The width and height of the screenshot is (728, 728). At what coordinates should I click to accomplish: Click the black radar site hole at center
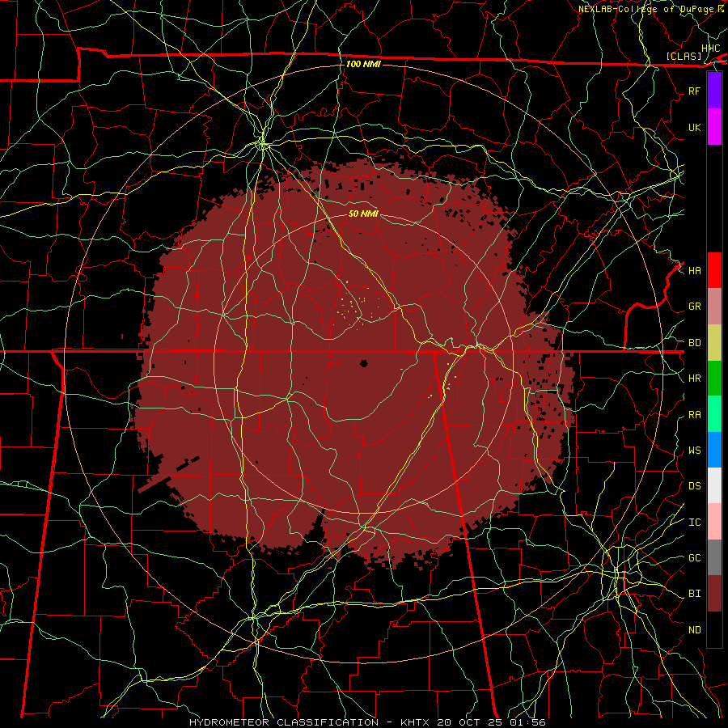[364, 363]
